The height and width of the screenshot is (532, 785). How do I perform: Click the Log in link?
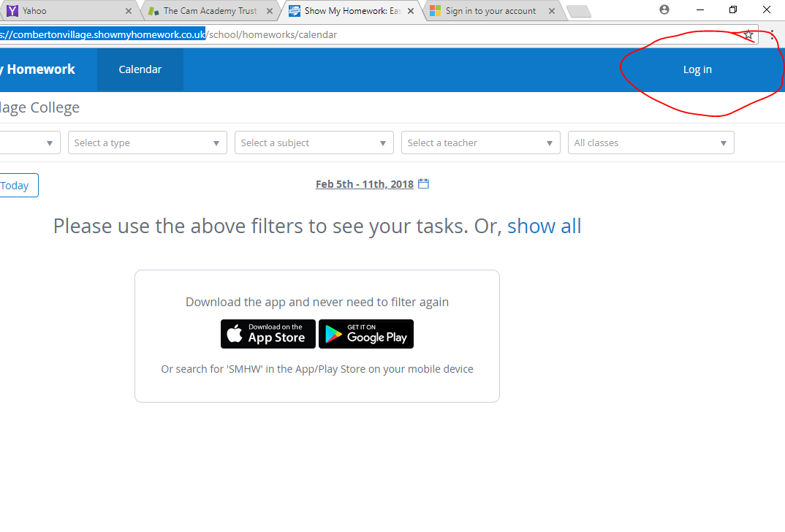click(697, 69)
